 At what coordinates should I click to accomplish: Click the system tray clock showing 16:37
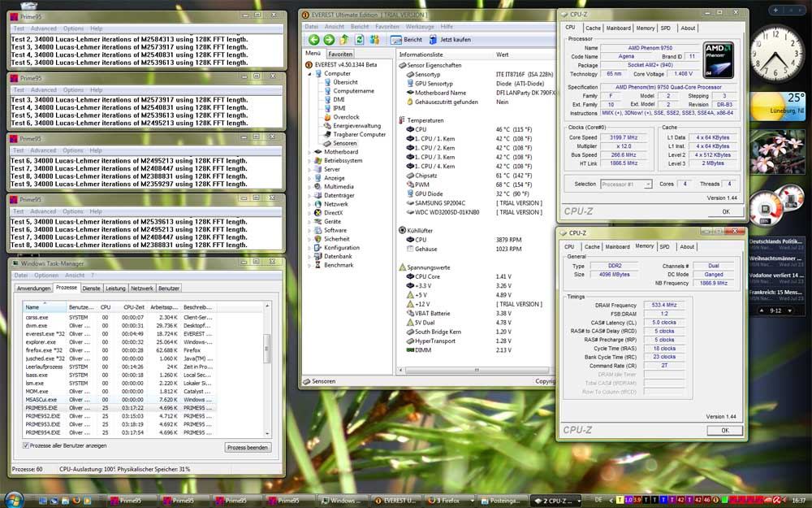(798, 501)
